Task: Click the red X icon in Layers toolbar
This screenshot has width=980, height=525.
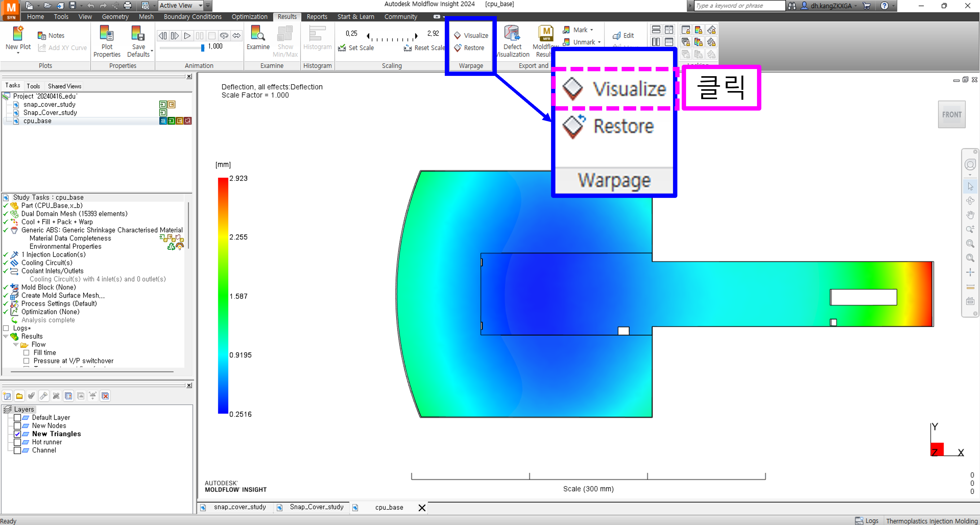Action: (x=105, y=396)
